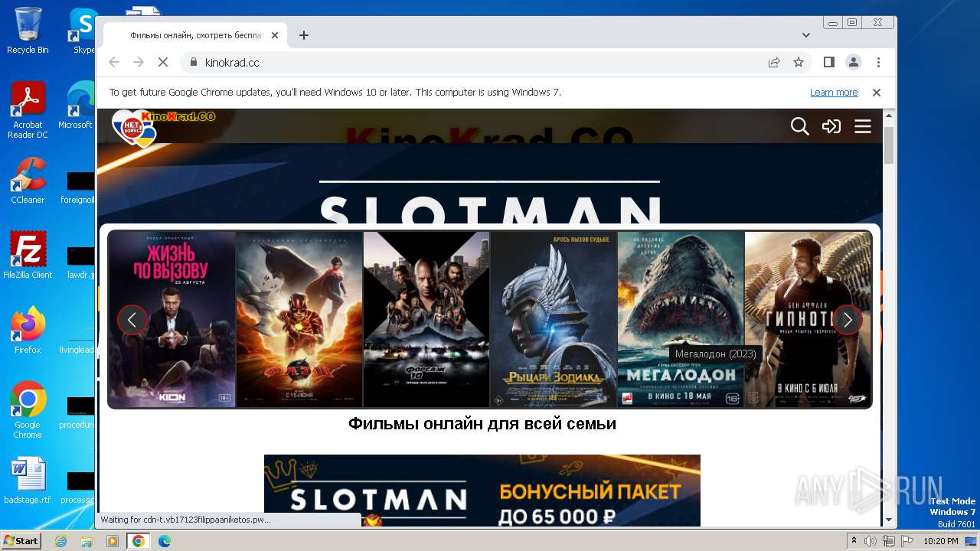Click the page scrollbar up arrow
Viewport: 980px width, 551px height.
(889, 117)
